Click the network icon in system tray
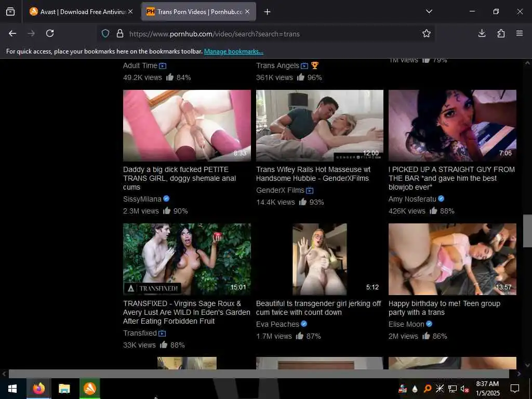The image size is (532, 399). (453, 389)
